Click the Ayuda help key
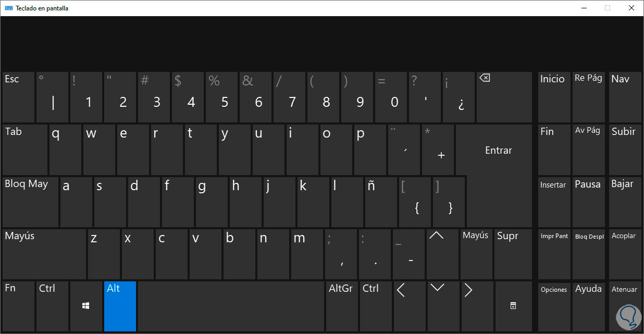The width and height of the screenshot is (644, 334). 589,306
